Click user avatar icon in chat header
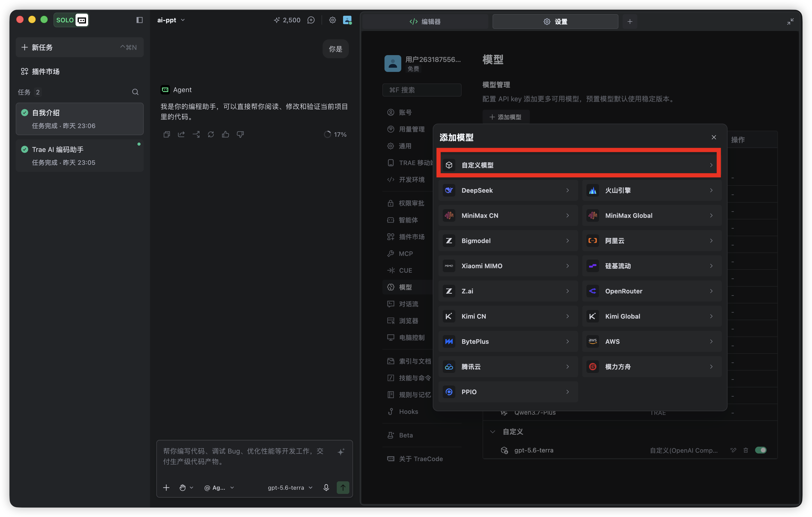The image size is (812, 517). [347, 20]
